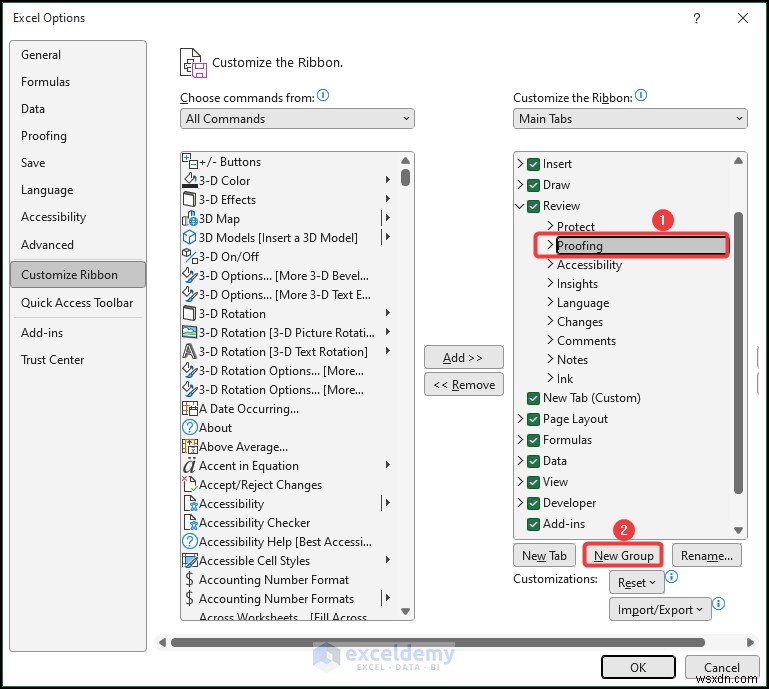The height and width of the screenshot is (689, 769).
Task: Click the info icon beside Customize the Ribbon label
Action: tap(641, 95)
